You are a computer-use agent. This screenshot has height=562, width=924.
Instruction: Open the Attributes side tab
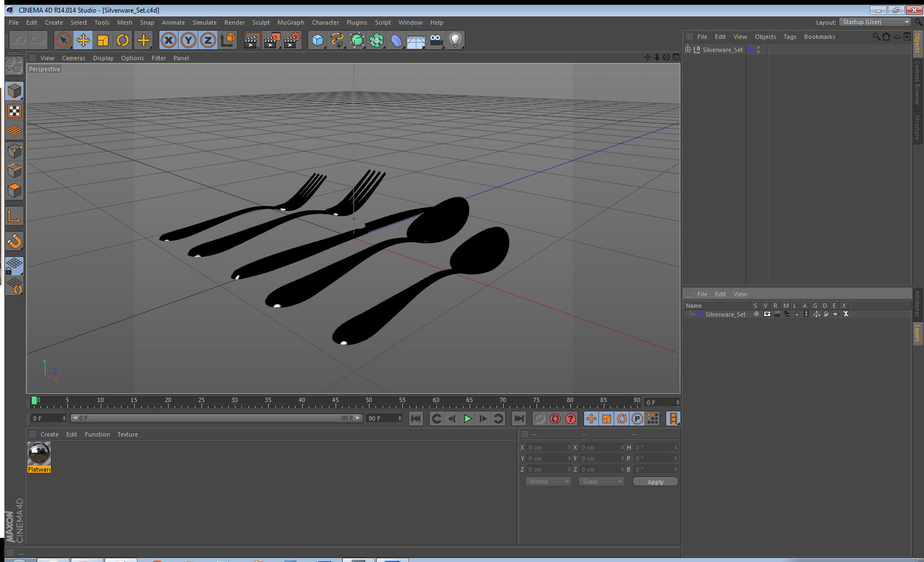click(x=917, y=303)
